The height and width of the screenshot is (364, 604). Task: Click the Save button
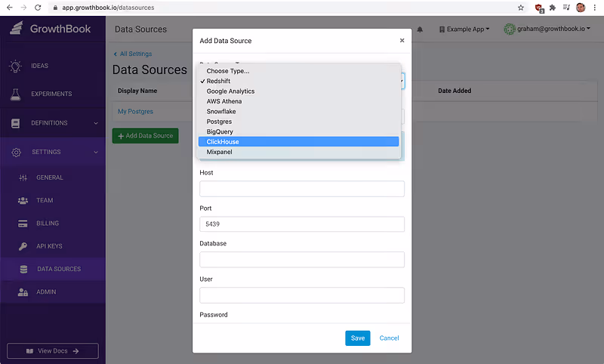click(357, 338)
